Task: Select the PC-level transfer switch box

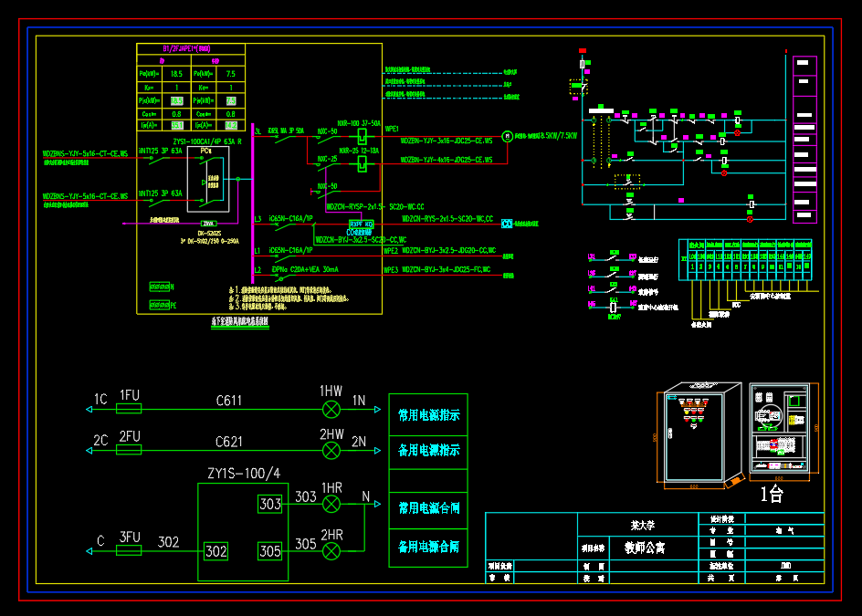Action: [x=208, y=179]
